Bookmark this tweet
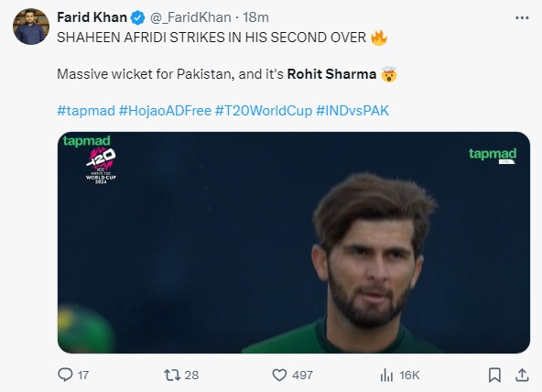This screenshot has height=392, width=542. coord(494,375)
